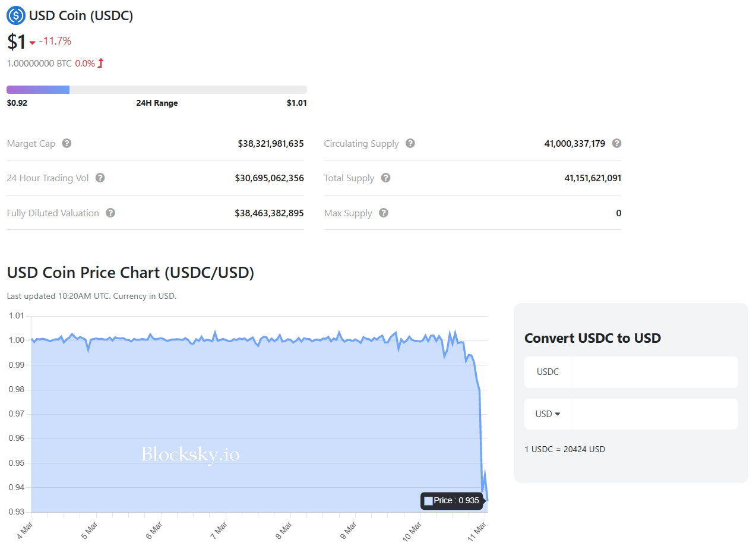This screenshot has height=549, width=756.
Task: Click the $38,321,981,635 market cap value
Action: 271,143
